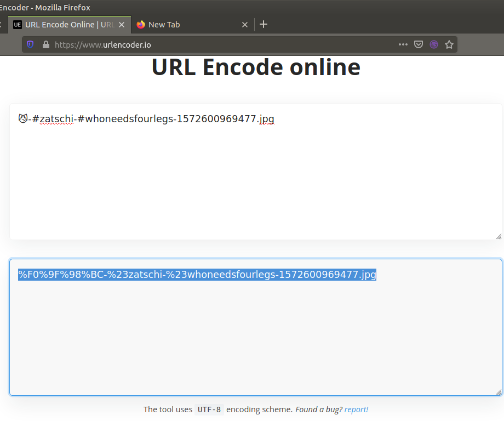Click the output text area resize handle
The height and width of the screenshot is (421, 504).
point(498,392)
